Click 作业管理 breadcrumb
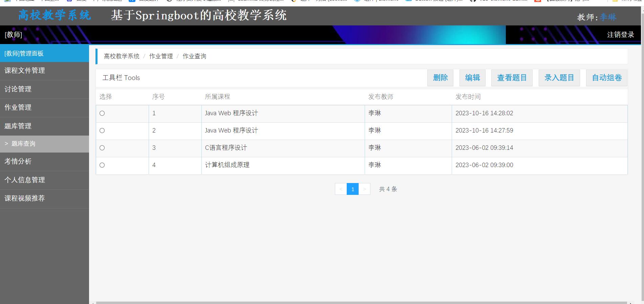This screenshot has width=644, height=304. pos(161,56)
